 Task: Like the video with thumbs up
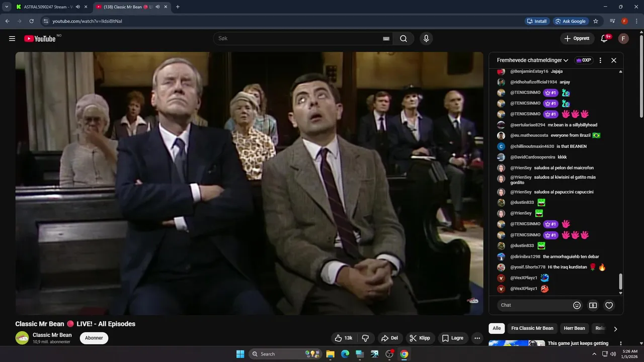(x=344, y=338)
